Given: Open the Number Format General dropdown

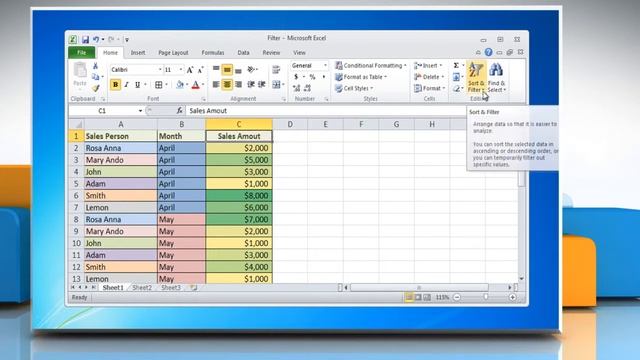Looking at the screenshot, I should (325, 65).
